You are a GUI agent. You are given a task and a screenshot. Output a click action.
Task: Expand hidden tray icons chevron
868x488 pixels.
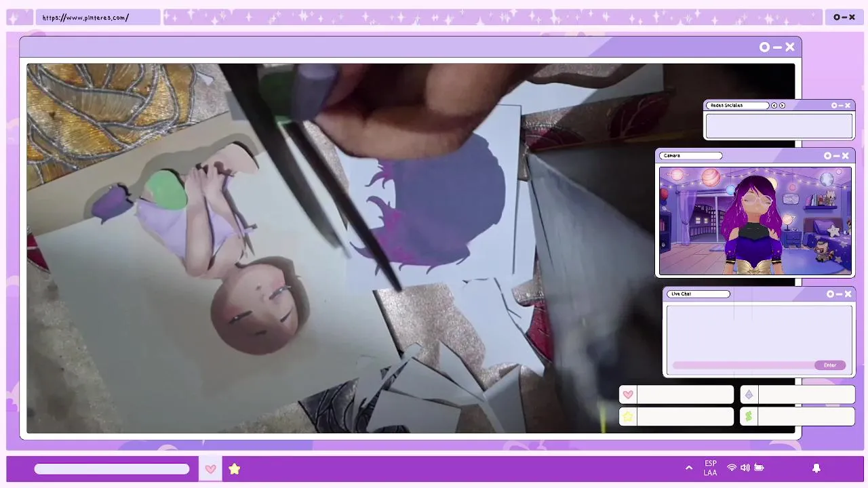(689, 468)
